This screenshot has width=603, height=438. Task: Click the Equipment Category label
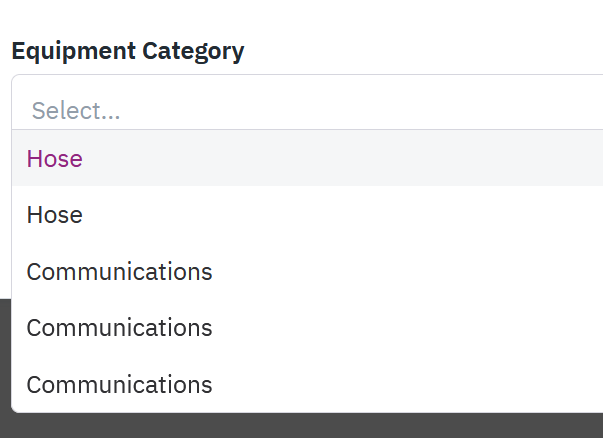127,51
